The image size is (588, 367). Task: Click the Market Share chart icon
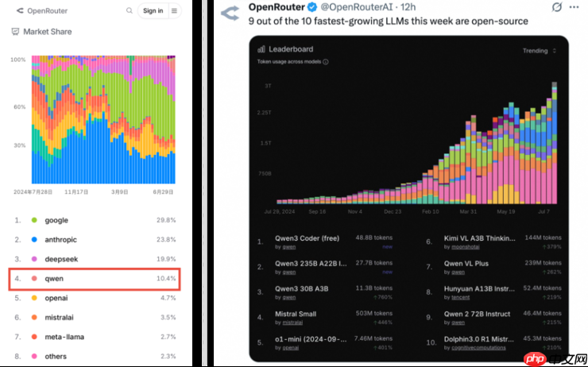[x=16, y=32]
